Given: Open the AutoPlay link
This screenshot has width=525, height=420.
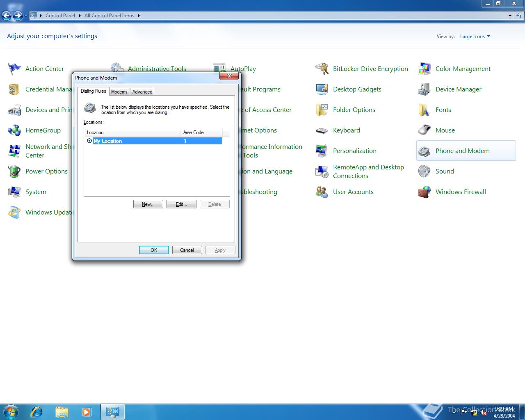Looking at the screenshot, I should (243, 69).
